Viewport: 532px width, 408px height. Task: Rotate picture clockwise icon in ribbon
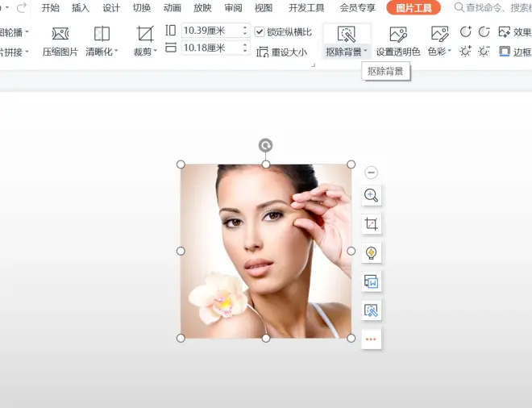(466, 31)
